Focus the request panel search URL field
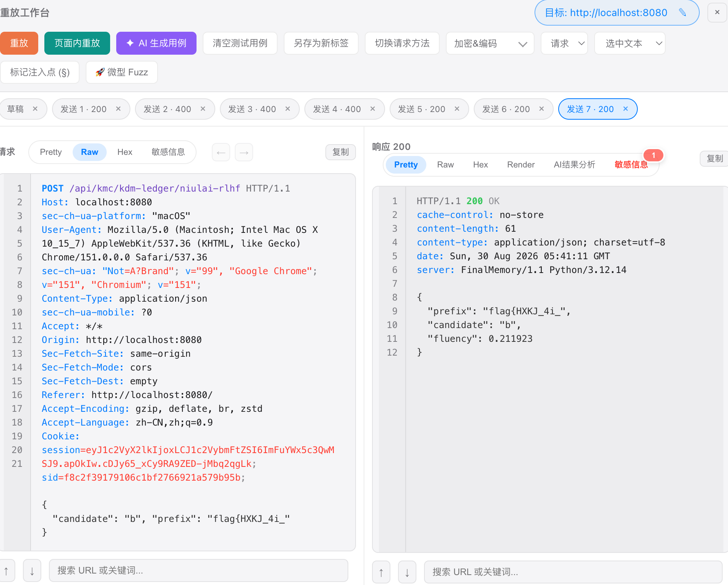 [198, 571]
